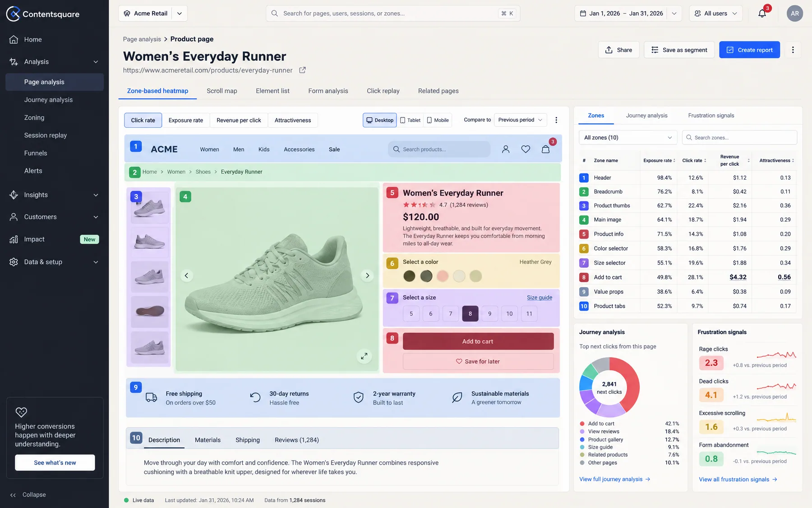Switch to the Scroll map tab
The height and width of the screenshot is (508, 812).
(222, 91)
